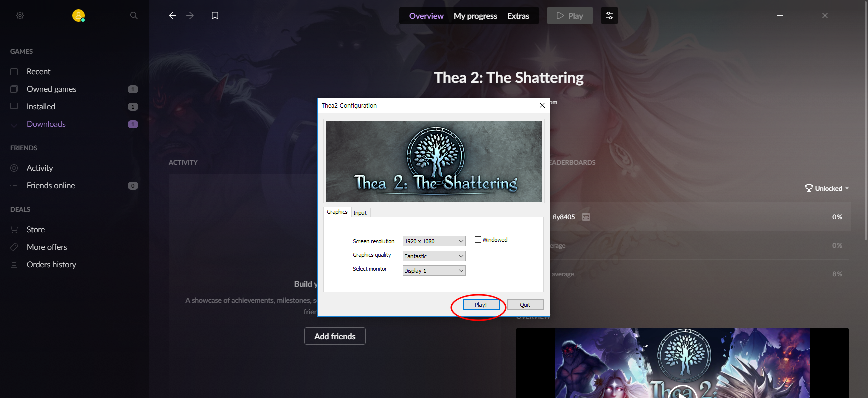Screen dimensions: 868x398
Task: Go forward with the right arrow
Action: click(x=190, y=16)
